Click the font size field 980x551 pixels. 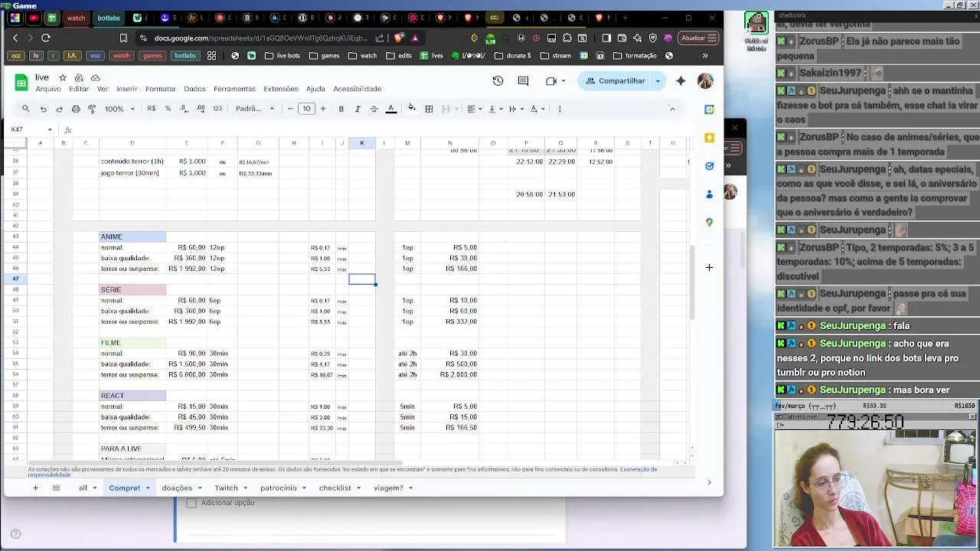pos(306,109)
